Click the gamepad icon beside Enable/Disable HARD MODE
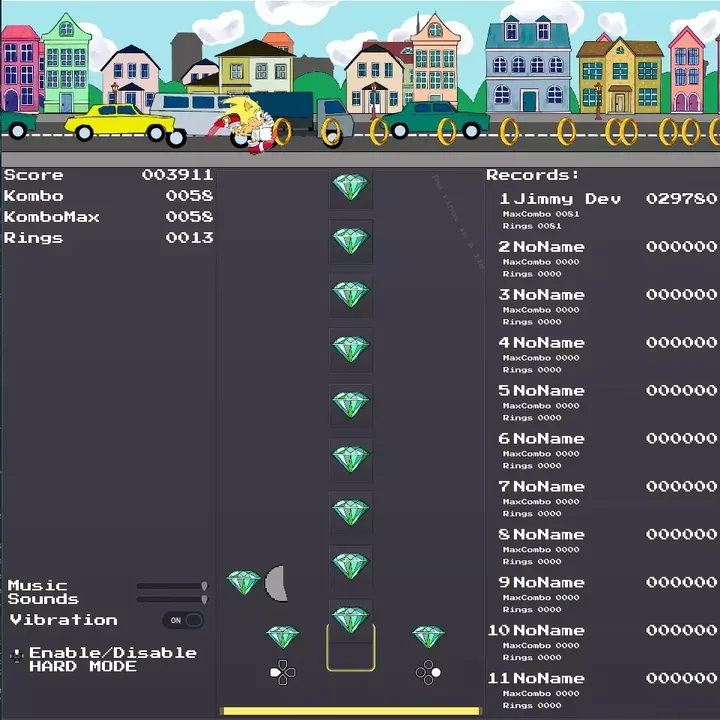 pyautogui.click(x=17, y=656)
